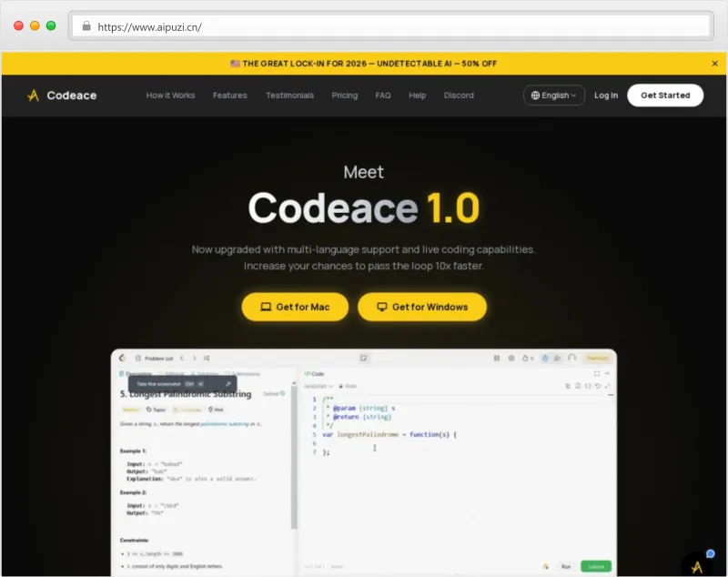Open the English language dropdown in the navbar

(x=553, y=95)
